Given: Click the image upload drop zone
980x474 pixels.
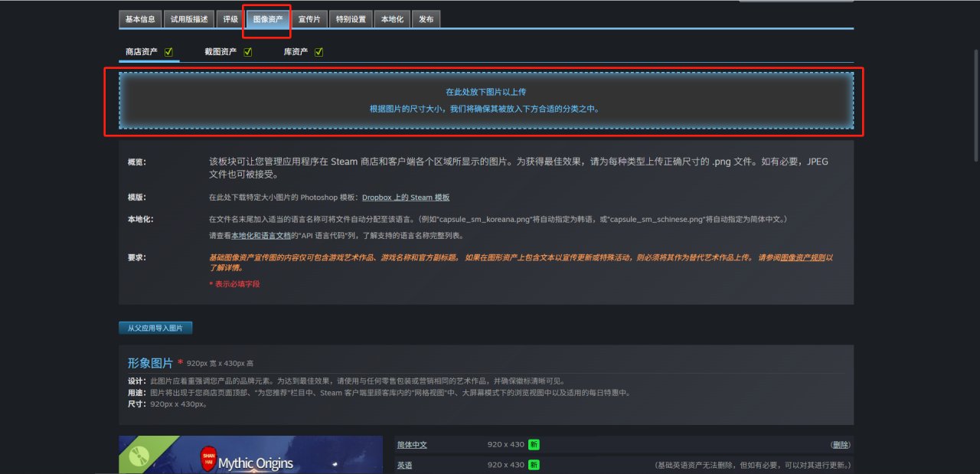Looking at the screenshot, I should click(485, 100).
